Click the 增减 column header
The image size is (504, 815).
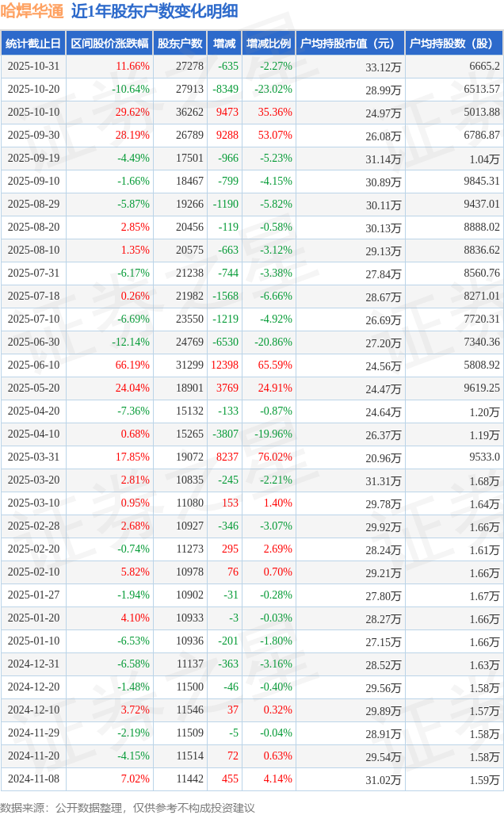coord(224,43)
